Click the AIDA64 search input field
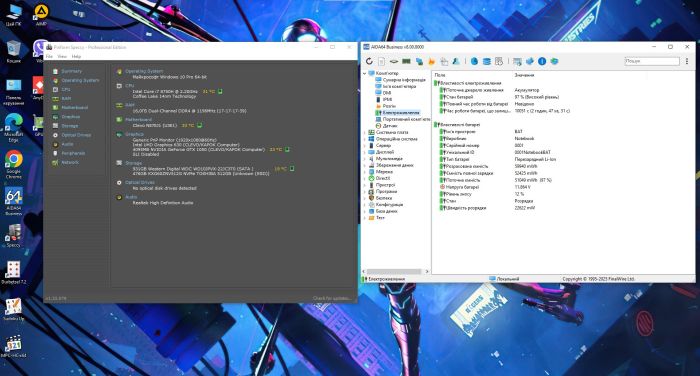 pos(652,61)
